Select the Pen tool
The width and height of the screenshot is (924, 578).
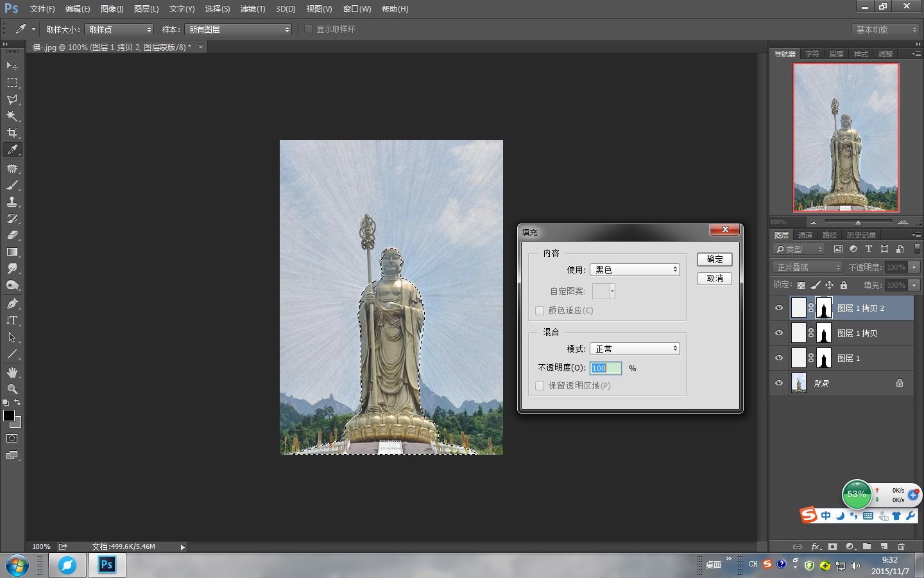(x=12, y=304)
